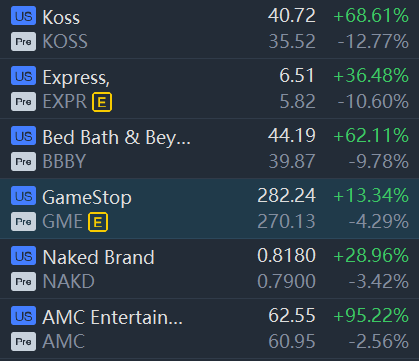419x361 pixels.
Task: Click the yellow E badge beside EXPR
Action: coord(102,102)
